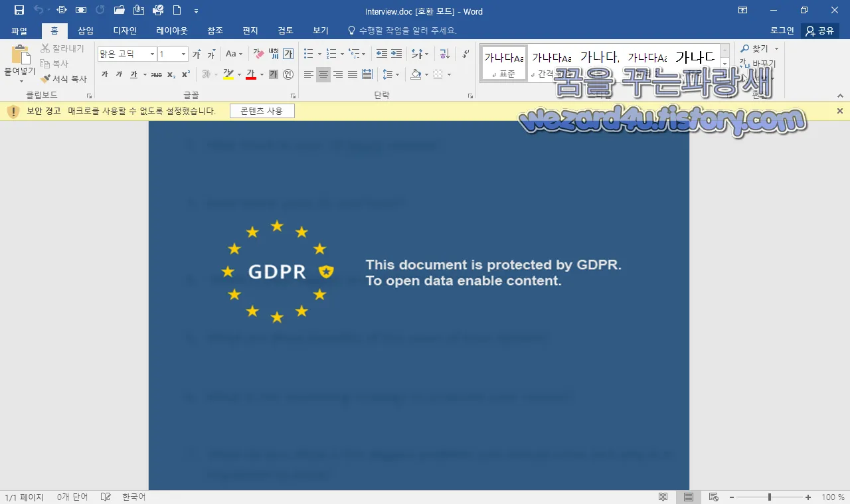Switch to the 디자인 ribbon tab
Image resolution: width=850 pixels, height=504 pixels.
(125, 31)
